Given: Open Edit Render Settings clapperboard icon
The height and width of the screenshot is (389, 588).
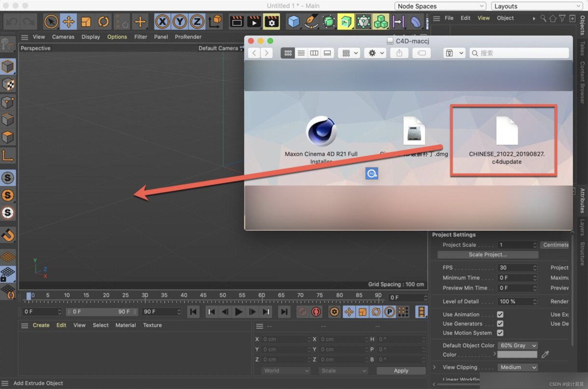Looking at the screenshot, I should pos(271,22).
